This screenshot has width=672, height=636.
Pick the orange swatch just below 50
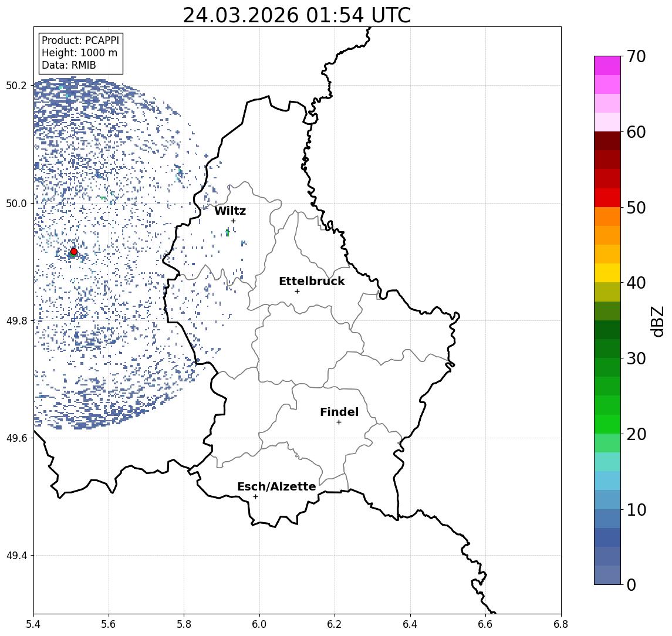coord(607,216)
